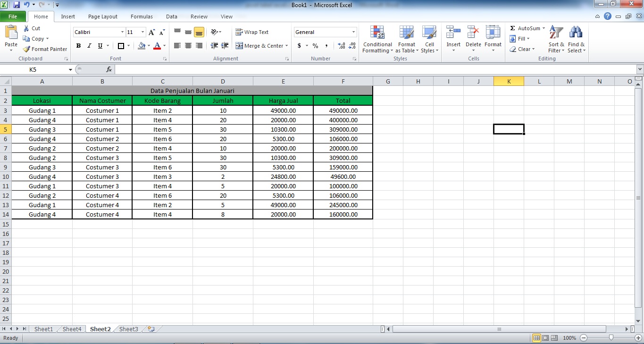This screenshot has height=344, width=644.
Task: Open the Fill Color dropdown arrow
Action: click(149, 46)
